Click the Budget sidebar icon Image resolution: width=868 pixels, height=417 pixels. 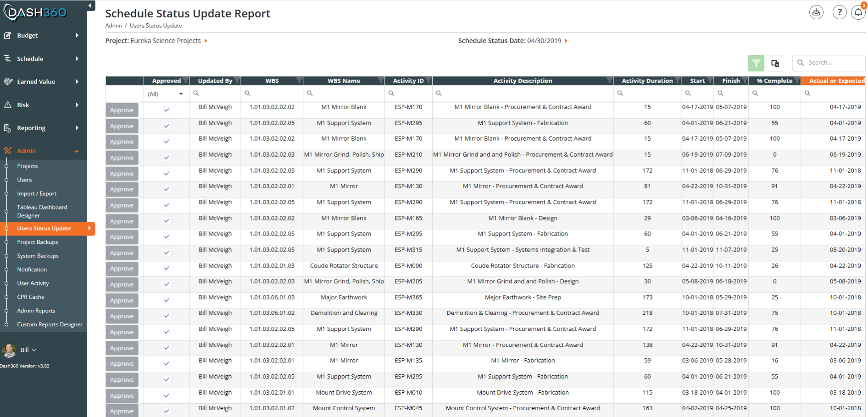click(x=8, y=35)
